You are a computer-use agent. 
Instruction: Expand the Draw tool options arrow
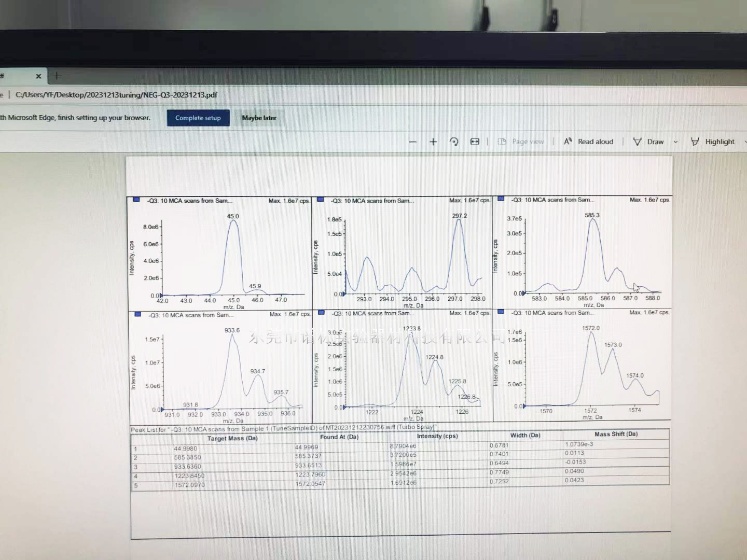point(675,142)
